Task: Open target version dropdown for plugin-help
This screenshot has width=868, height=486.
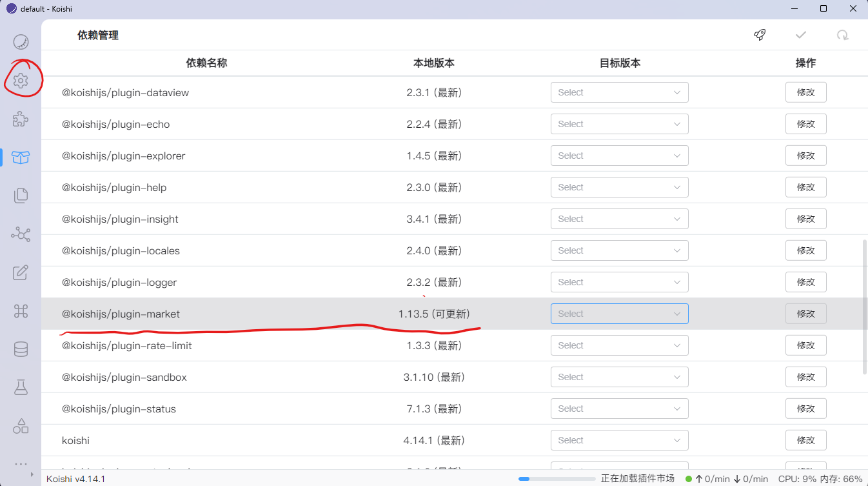Action: [x=619, y=187]
